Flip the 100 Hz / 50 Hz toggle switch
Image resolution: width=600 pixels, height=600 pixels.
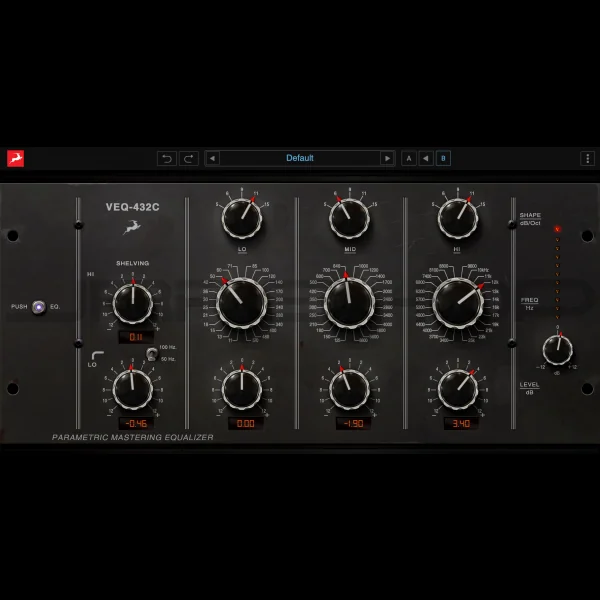152,354
